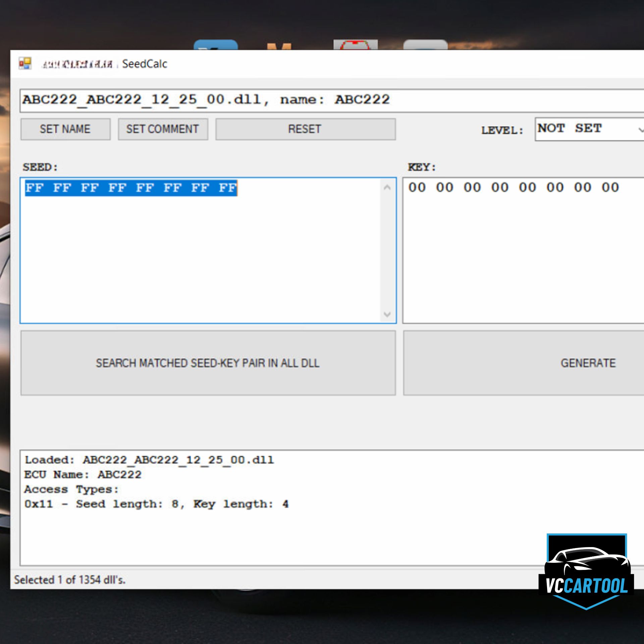
Task: Click the SeedCalc app icon in title bar
Action: 25,63
